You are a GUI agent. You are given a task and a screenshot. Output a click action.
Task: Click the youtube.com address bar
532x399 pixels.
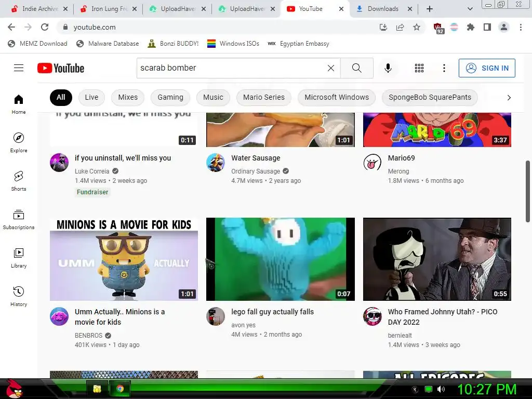tap(217, 27)
